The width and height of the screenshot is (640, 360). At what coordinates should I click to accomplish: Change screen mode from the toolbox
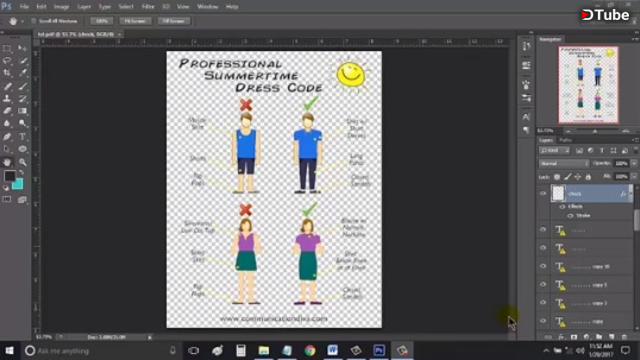coord(22,200)
